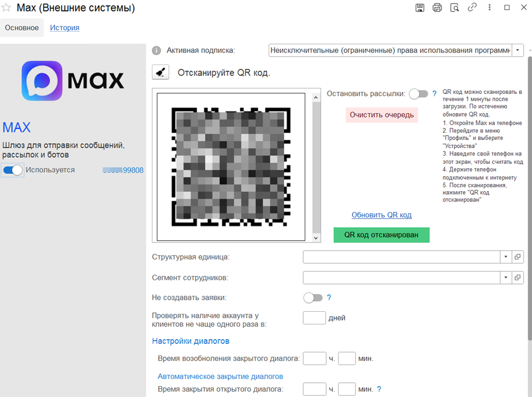
Task: Click QR panel scroll down arrow
Action: [316, 238]
